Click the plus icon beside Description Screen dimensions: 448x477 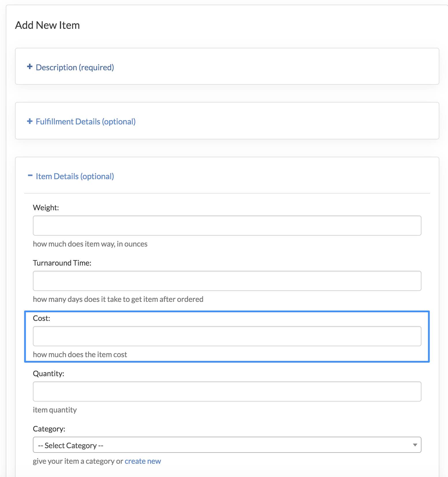[x=30, y=67]
